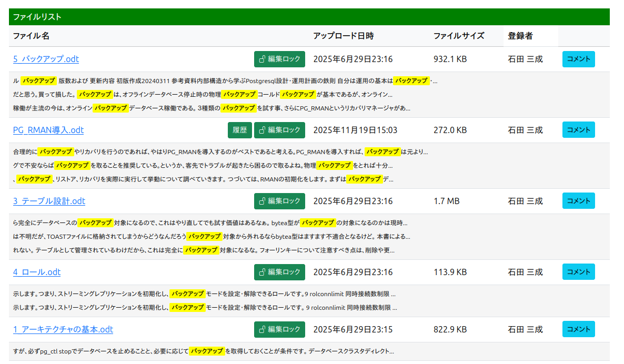This screenshot has height=364, width=624.
Task: Click コメント button for 5_バックアップ.odt
Action: pyautogui.click(x=578, y=59)
